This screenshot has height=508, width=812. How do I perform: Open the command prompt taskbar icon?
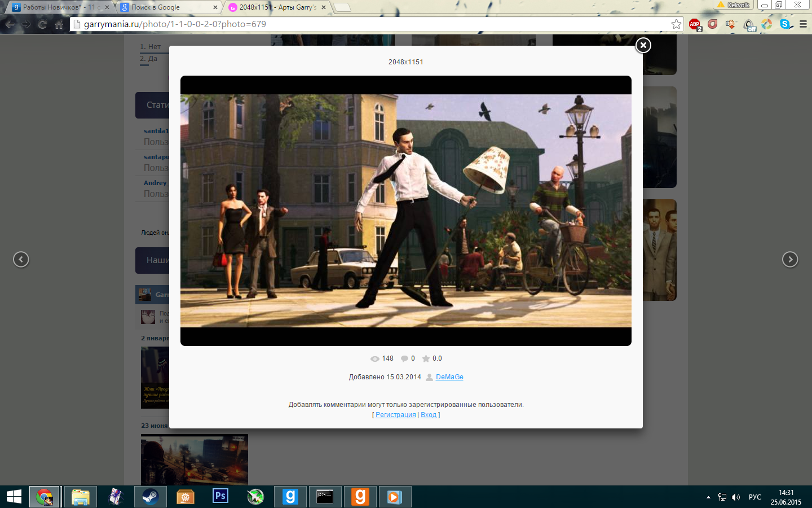click(325, 497)
